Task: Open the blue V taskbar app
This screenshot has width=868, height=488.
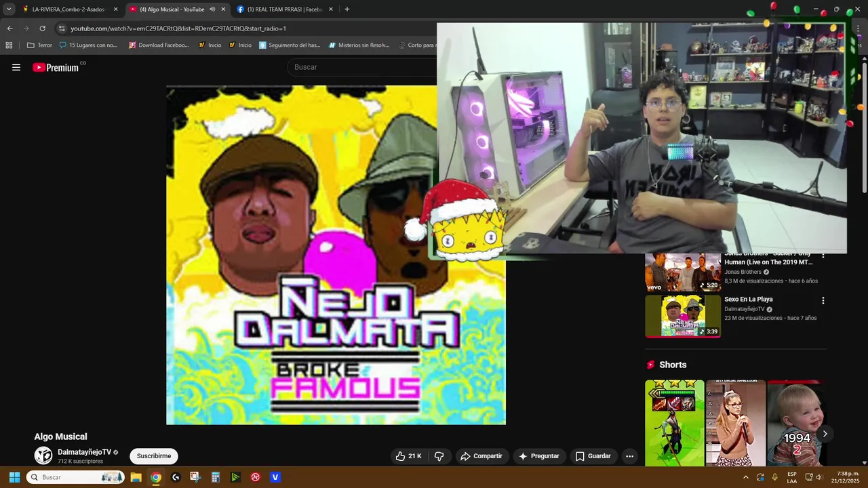Action: 275,477
